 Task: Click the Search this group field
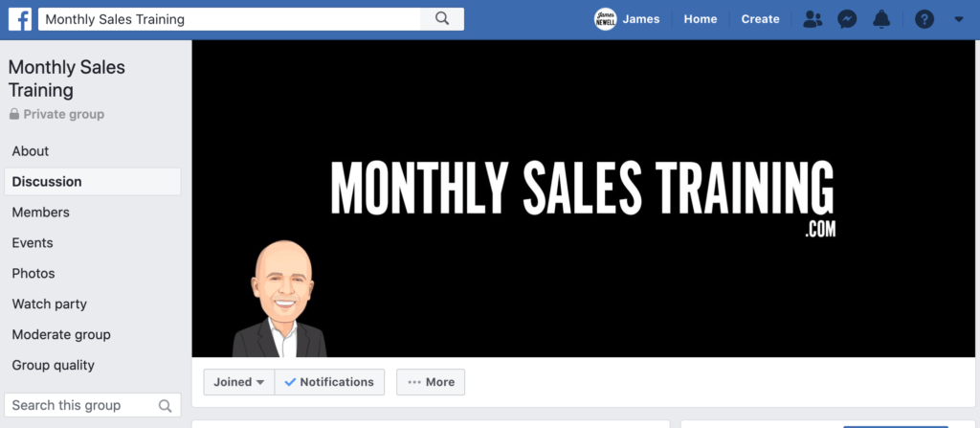[93, 405]
